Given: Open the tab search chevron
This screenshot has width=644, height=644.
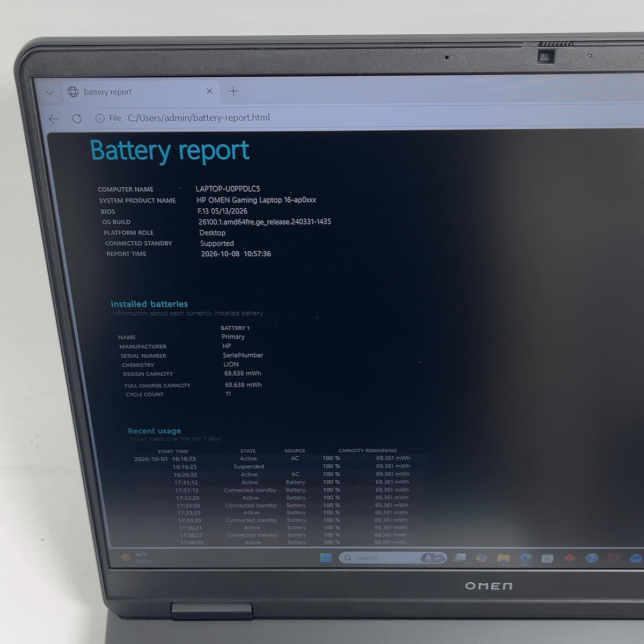Looking at the screenshot, I should 49,92.
